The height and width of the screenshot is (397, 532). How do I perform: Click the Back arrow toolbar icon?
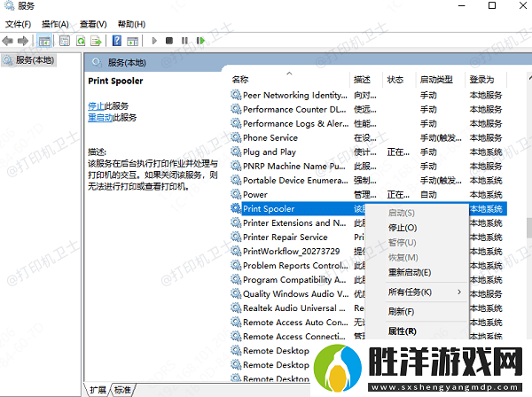tap(7, 41)
